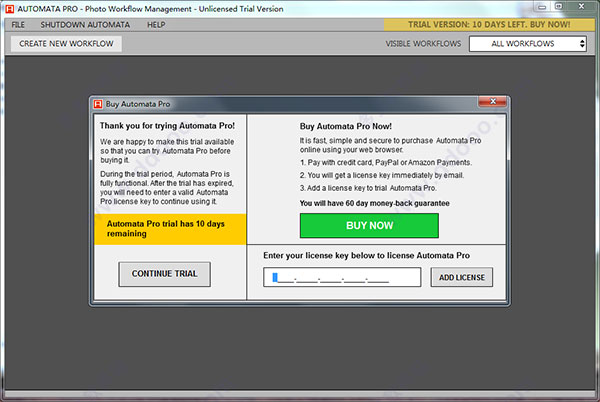The image size is (600, 402).
Task: Focus the license key input field
Action: point(342,277)
